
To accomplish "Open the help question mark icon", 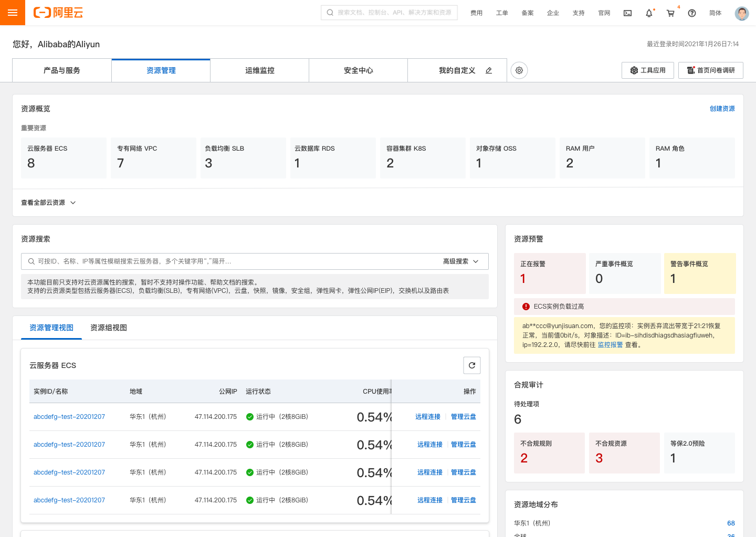I will tap(692, 13).
